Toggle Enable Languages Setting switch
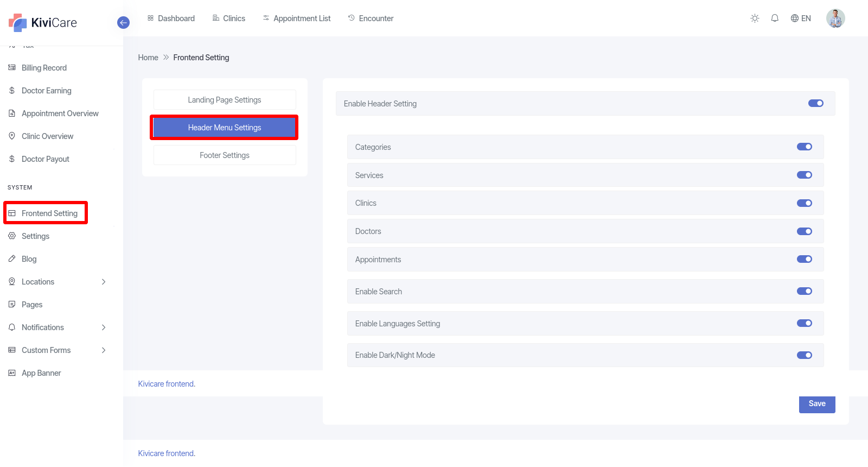This screenshot has width=868, height=467. (805, 323)
